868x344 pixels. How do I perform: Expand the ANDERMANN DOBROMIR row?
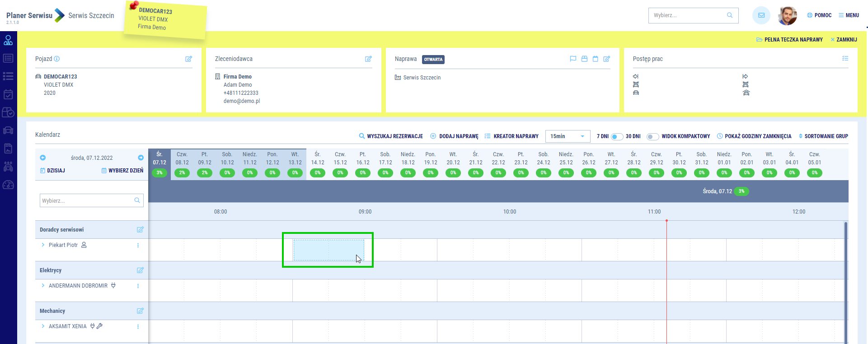(43, 286)
